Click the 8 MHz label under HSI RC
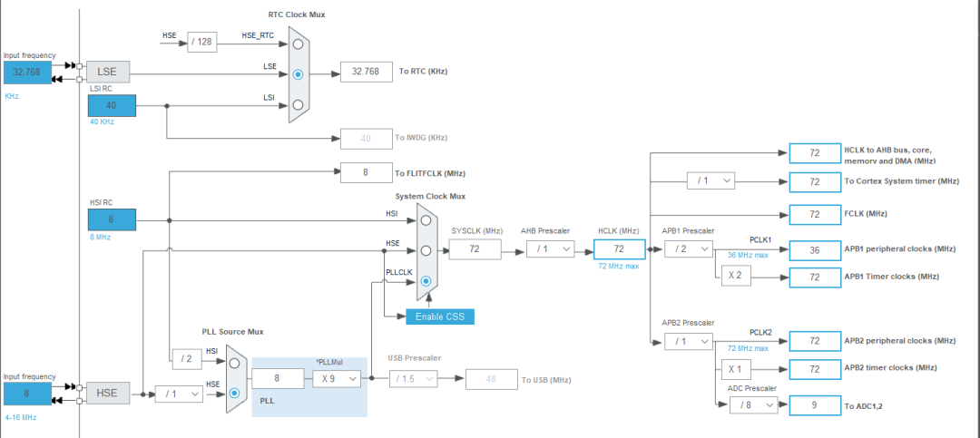This screenshot has height=438, width=980. click(100, 237)
